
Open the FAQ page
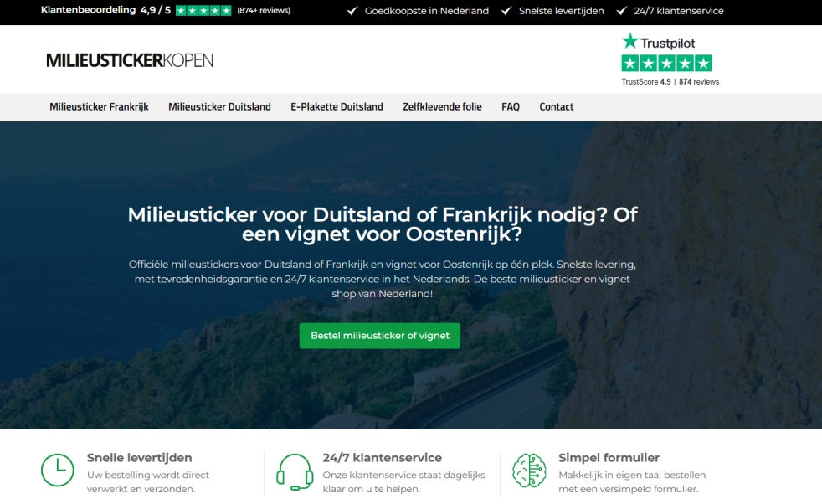511,107
